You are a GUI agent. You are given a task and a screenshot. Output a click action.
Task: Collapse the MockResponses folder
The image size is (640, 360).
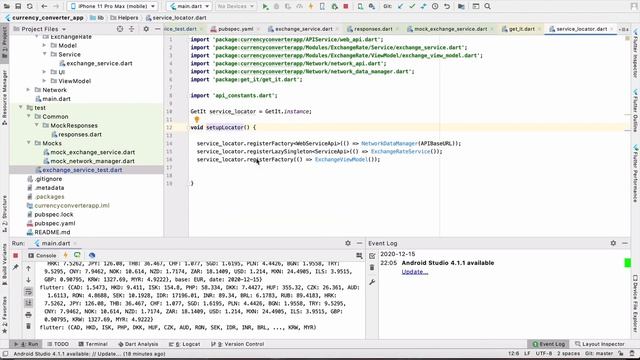click(36, 125)
